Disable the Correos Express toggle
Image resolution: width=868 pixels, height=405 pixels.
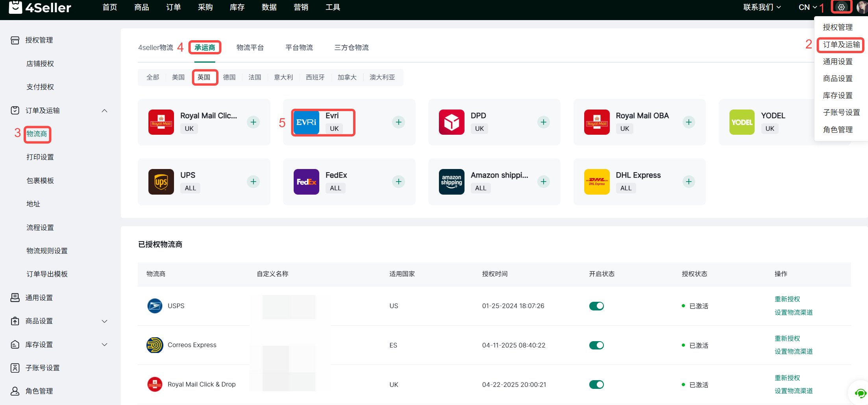(596, 346)
